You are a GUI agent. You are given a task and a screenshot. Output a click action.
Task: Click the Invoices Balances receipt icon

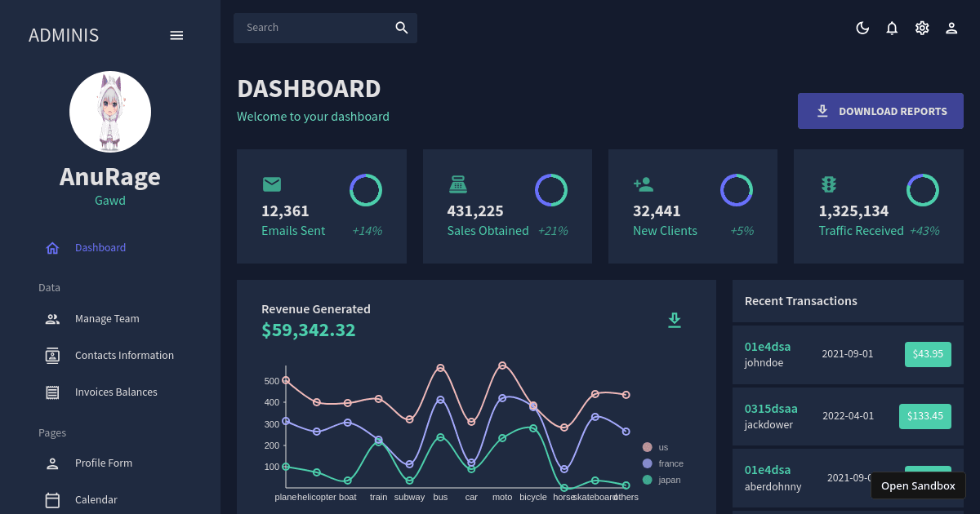(52, 392)
